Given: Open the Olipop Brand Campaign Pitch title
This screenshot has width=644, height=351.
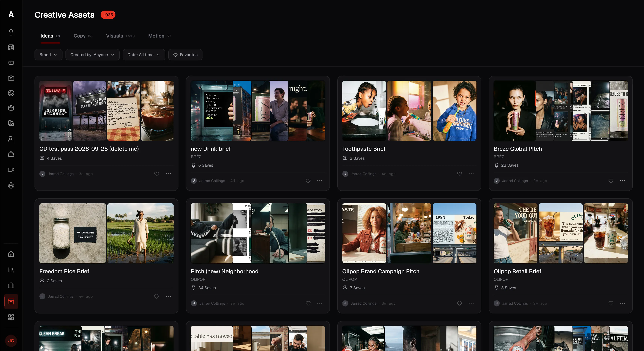Looking at the screenshot, I should [381, 271].
